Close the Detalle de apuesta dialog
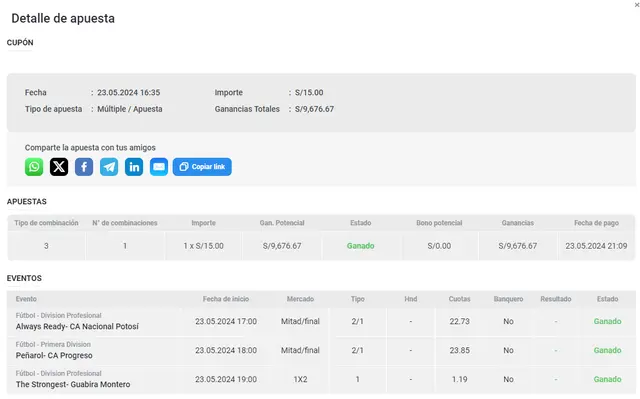The height and width of the screenshot is (399, 640). 637,5
